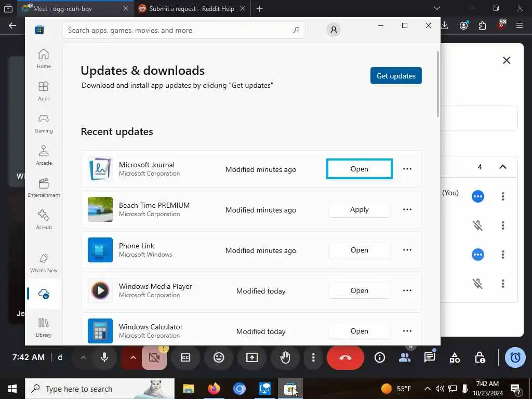Toggle Meet microphone mute
This screenshot has height=399, width=532.
pyautogui.click(x=104, y=357)
